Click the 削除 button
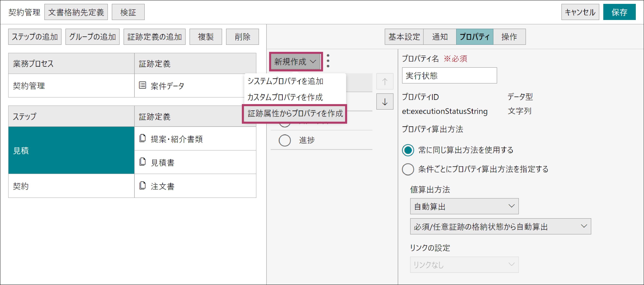The height and width of the screenshot is (285, 644). click(x=242, y=37)
